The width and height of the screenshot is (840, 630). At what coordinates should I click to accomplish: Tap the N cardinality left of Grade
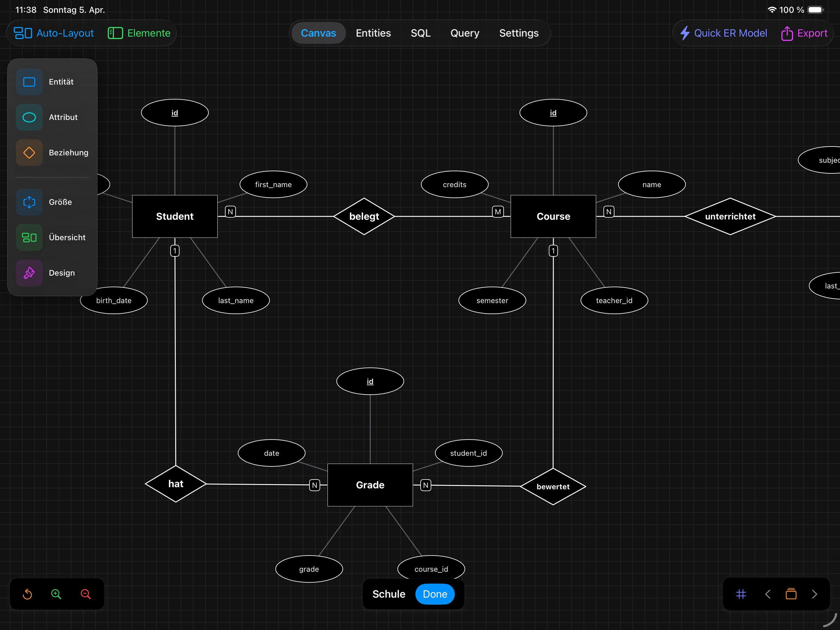point(314,485)
